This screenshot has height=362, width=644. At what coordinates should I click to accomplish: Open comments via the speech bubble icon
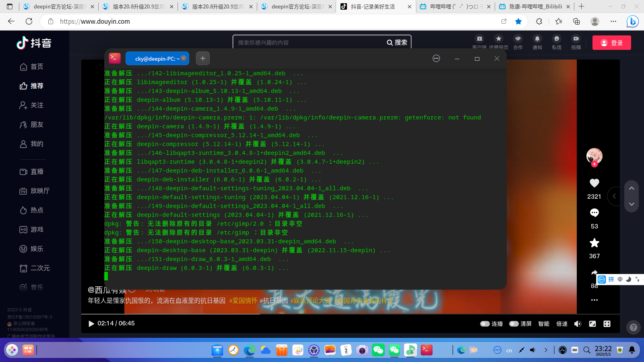click(594, 212)
